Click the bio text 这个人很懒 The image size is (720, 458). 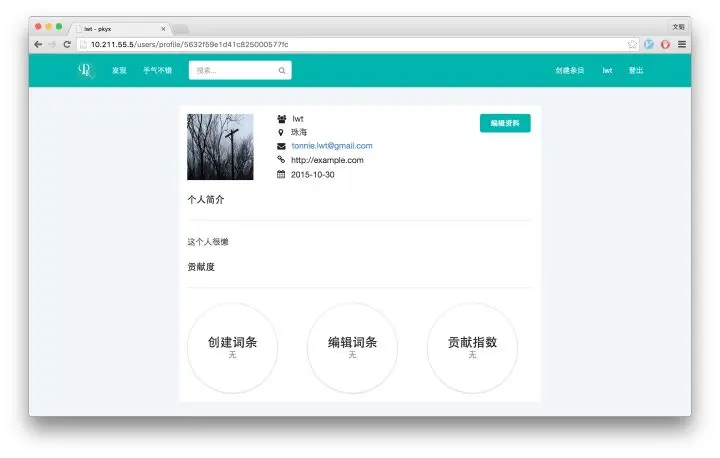(208, 242)
